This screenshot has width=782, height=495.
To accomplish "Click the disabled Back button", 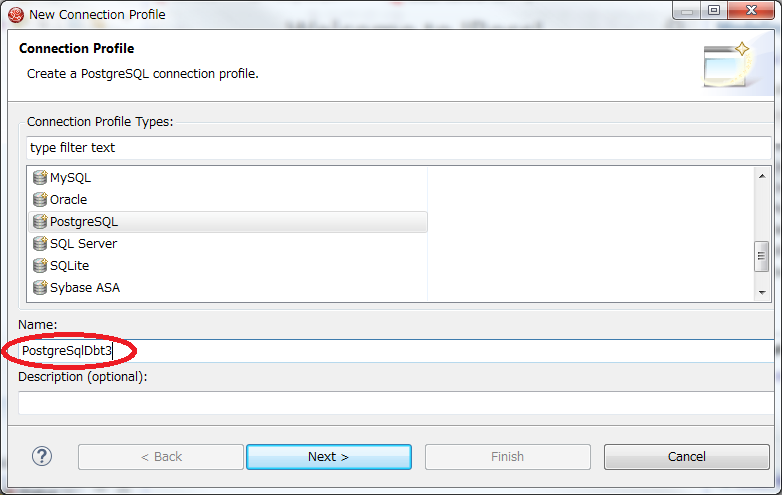I will [x=161, y=457].
